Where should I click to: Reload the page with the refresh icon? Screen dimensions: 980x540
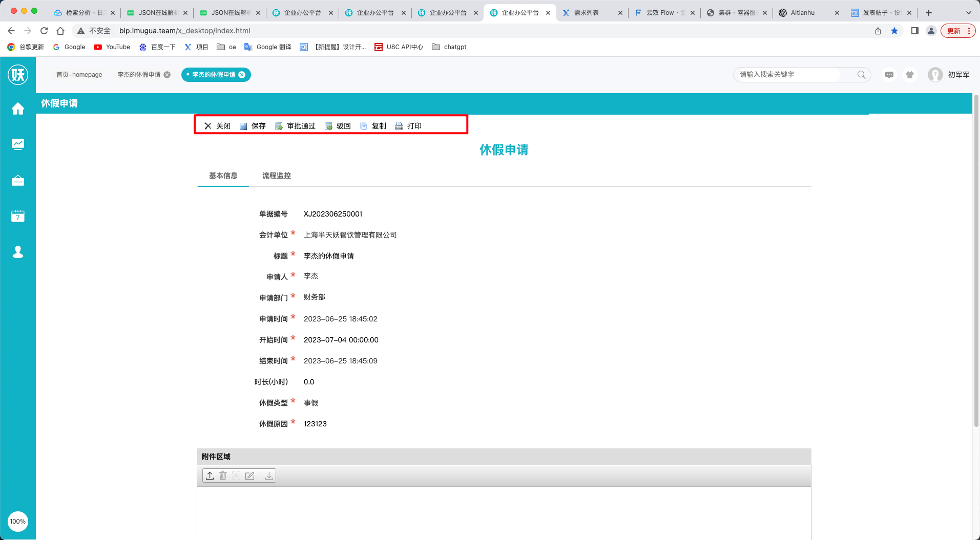coord(44,31)
